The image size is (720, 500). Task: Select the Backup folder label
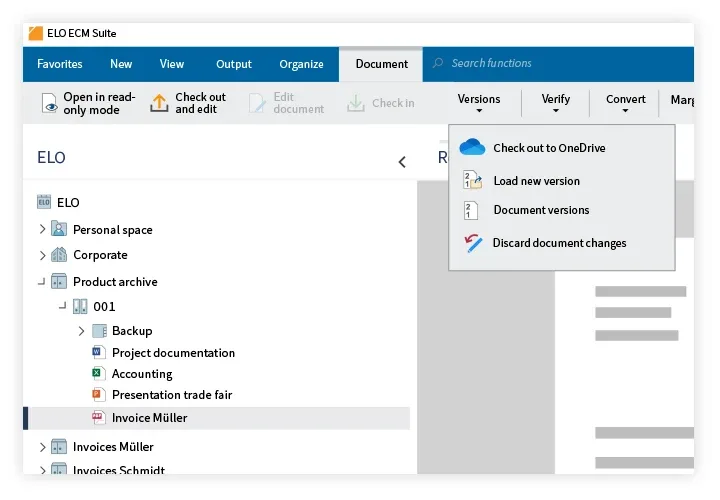tap(132, 331)
